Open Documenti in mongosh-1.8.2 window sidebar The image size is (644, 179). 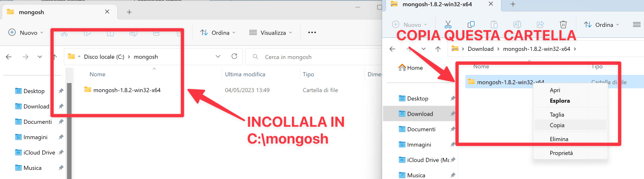point(421,129)
